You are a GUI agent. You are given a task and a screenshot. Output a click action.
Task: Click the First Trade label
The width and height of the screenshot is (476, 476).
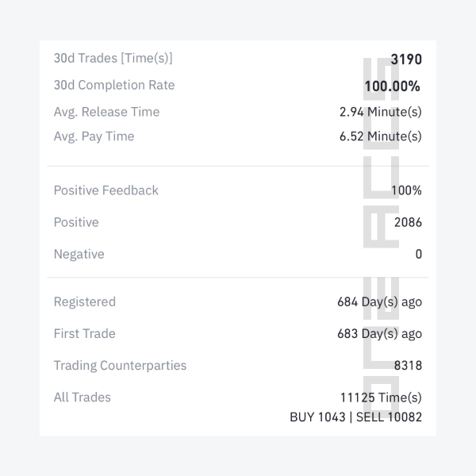[85, 334]
